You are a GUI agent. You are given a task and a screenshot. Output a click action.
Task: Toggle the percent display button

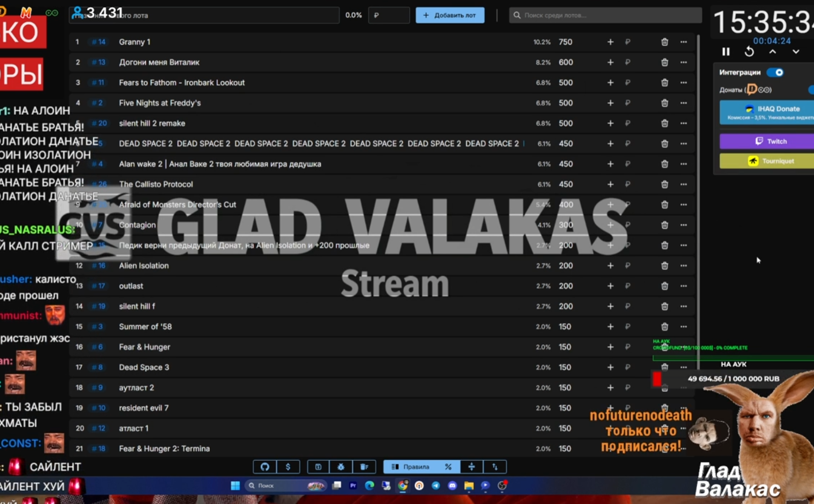[x=448, y=467]
